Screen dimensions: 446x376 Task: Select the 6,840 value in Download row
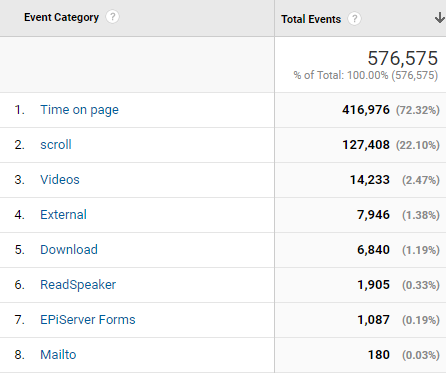373,250
